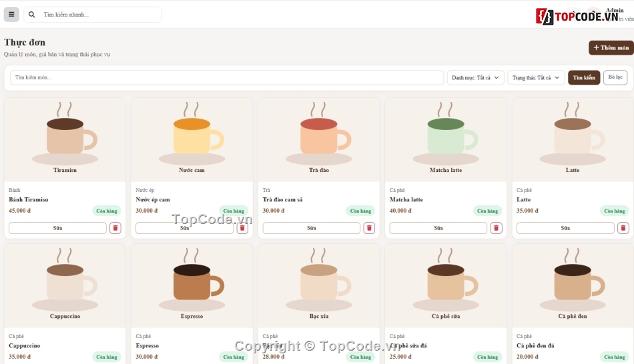This screenshot has width=634, height=364.
Task: Open the Cappuccino cup thumbnail
Action: tap(65, 285)
